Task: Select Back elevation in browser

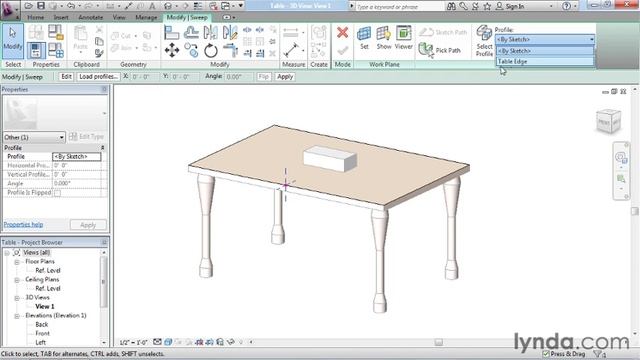Action: pos(42,324)
